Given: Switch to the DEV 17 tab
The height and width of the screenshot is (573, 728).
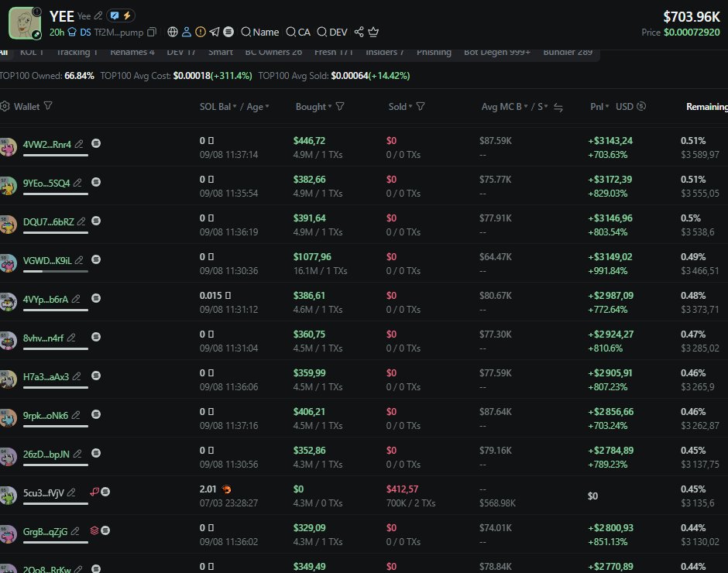Looking at the screenshot, I should [181, 52].
